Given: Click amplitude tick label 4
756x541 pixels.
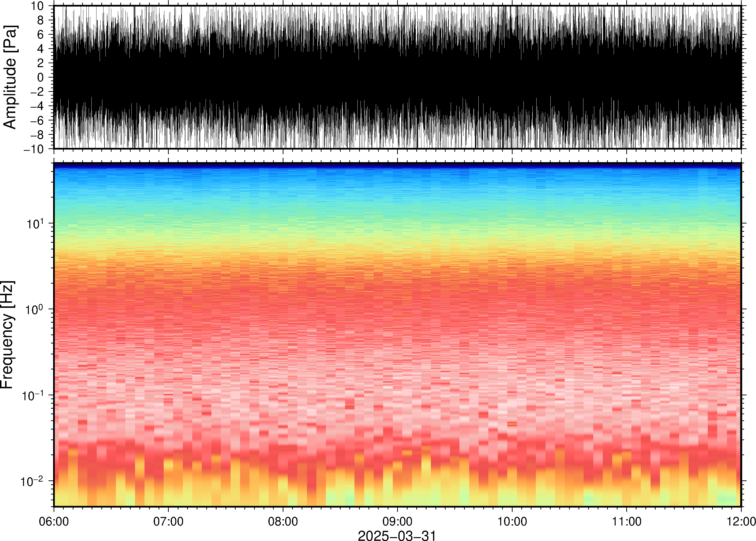Looking at the screenshot, I should pos(41,49).
